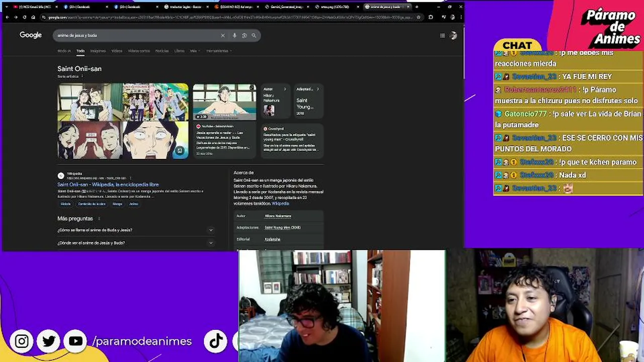Open browser home page

pyautogui.click(x=33, y=17)
